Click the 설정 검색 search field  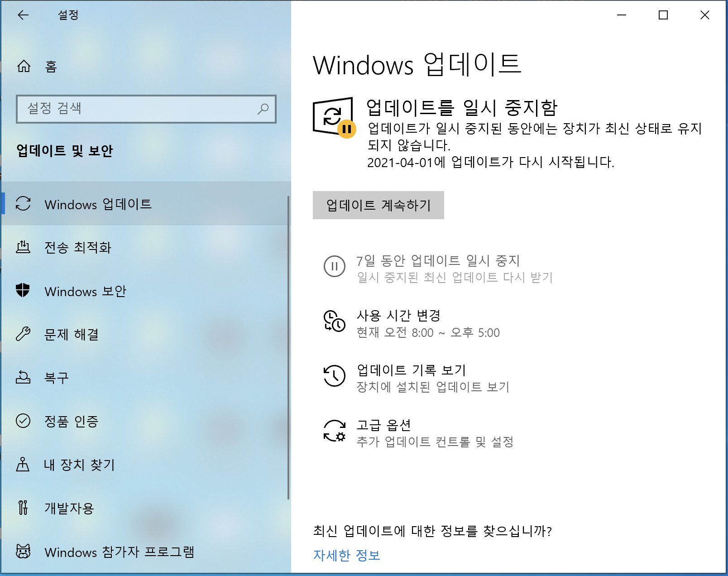click(146, 109)
